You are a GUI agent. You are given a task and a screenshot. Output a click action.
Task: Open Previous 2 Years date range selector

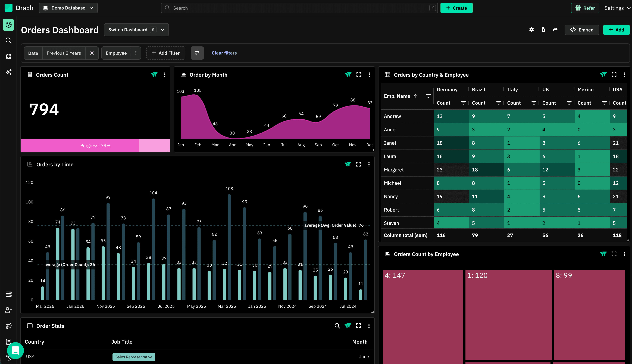click(x=64, y=53)
